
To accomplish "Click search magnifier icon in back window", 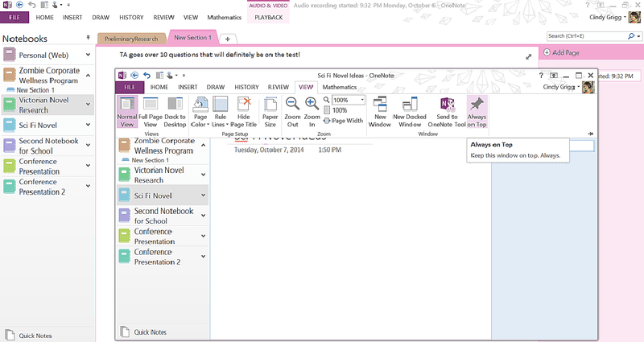I will (632, 36).
